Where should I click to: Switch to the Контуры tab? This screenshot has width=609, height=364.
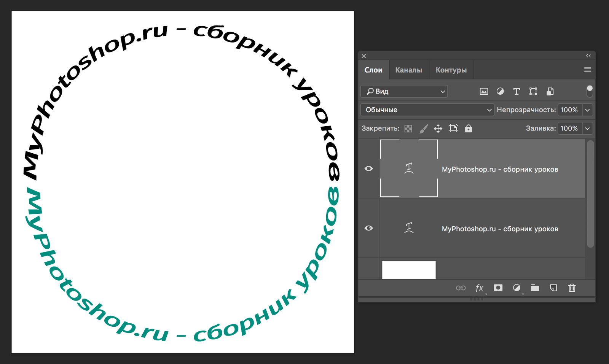451,70
